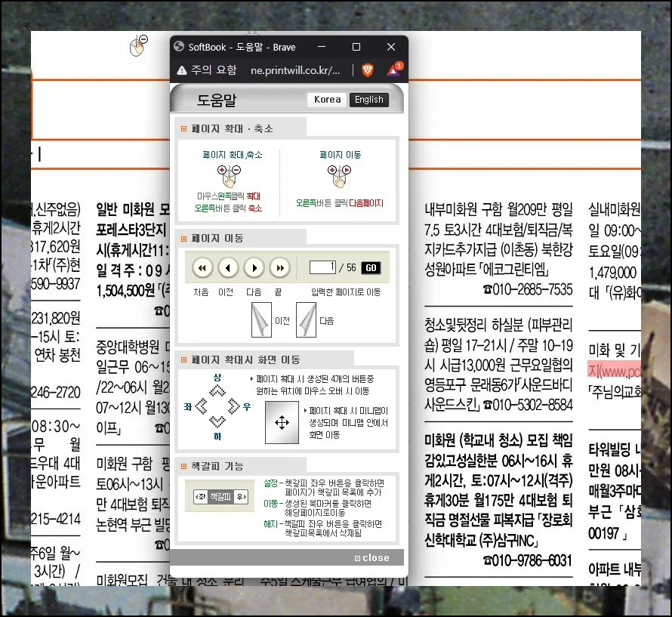Click the right (우) chevron arrow

pos(235,407)
